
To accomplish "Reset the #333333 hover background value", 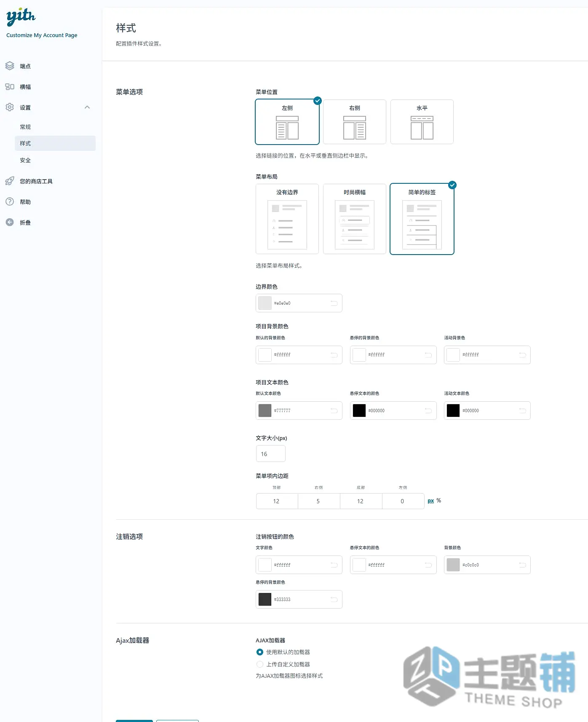I will pyautogui.click(x=334, y=599).
